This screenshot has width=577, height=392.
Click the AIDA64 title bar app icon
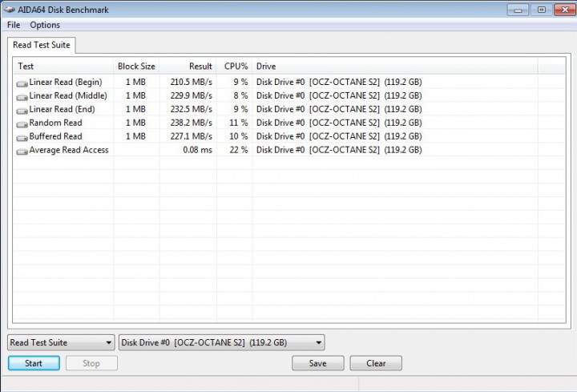coord(9,9)
